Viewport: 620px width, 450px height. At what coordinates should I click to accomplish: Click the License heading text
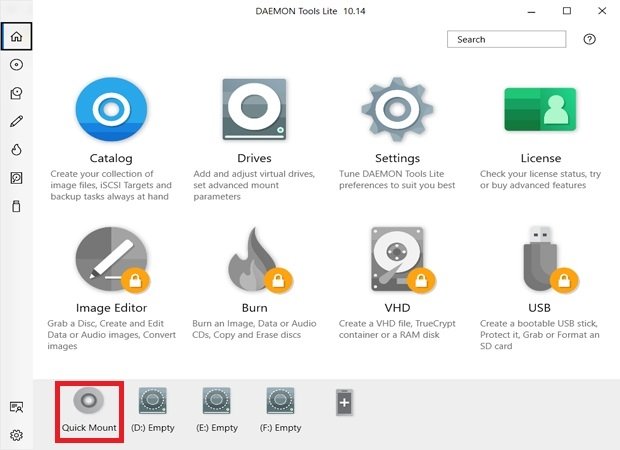[x=541, y=158]
